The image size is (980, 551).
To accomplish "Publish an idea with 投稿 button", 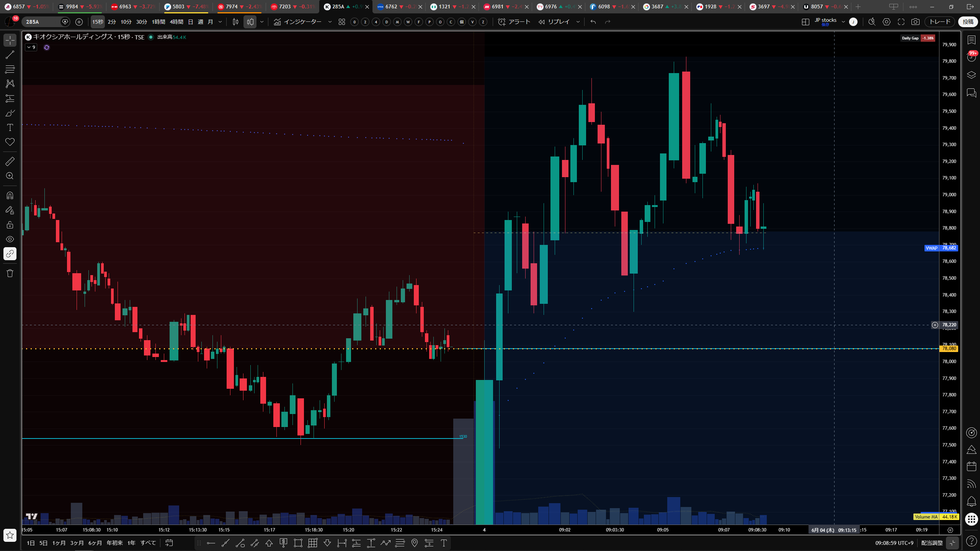I will click(x=968, y=22).
